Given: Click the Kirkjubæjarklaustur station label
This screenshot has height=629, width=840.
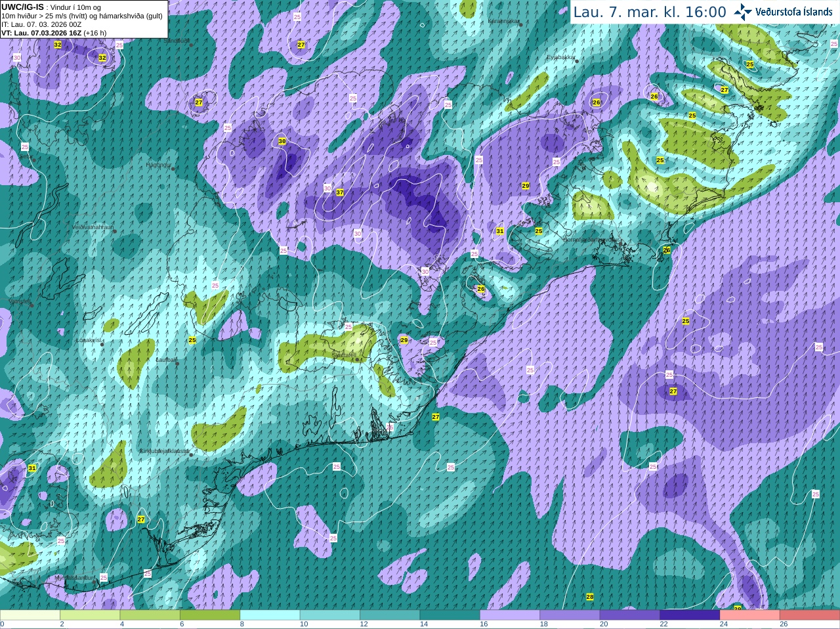Looking at the screenshot, I should coord(164,451).
